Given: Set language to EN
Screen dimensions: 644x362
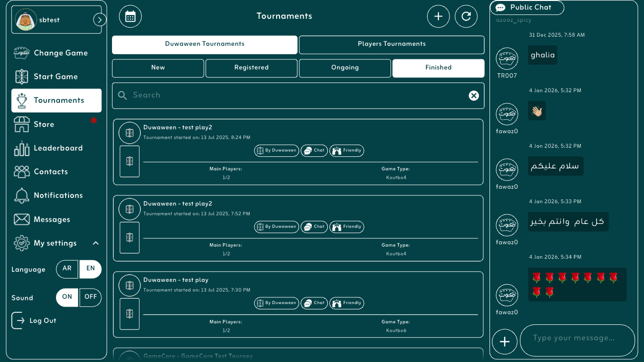Looking at the screenshot, I should tap(90, 269).
